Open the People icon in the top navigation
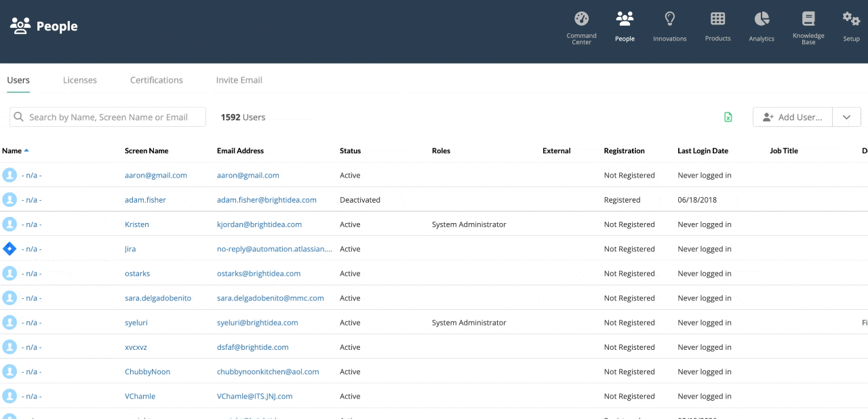Viewport: 868px width, 419px height. pos(625,18)
